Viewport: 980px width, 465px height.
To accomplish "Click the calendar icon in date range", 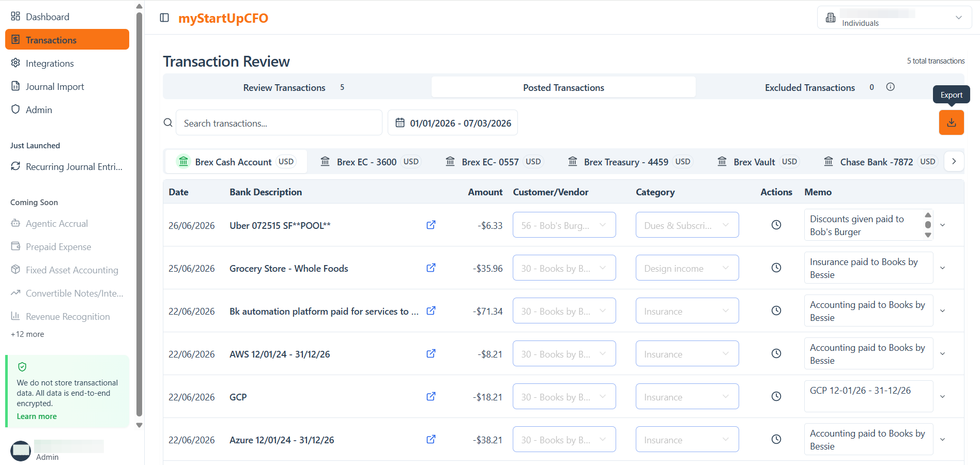I will click(x=400, y=122).
